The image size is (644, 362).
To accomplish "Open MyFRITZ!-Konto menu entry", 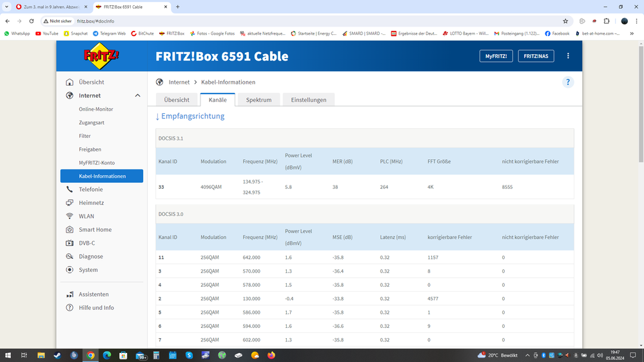I will [97, 162].
